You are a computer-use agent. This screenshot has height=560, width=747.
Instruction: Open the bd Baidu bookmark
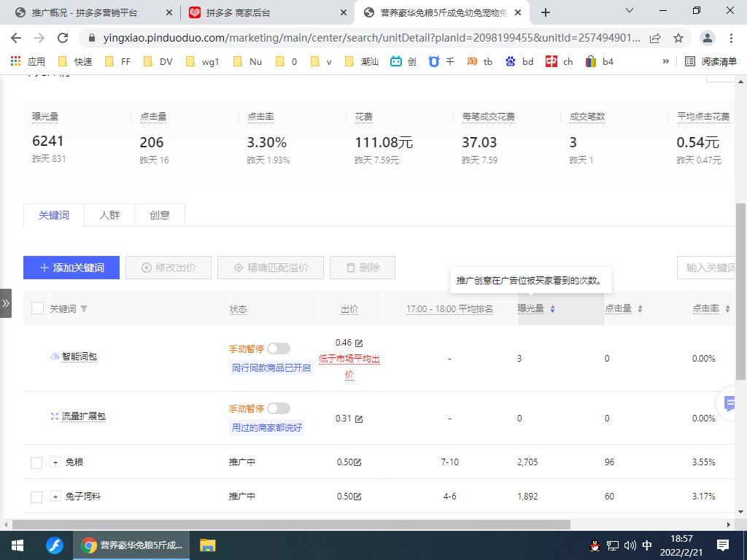[519, 61]
